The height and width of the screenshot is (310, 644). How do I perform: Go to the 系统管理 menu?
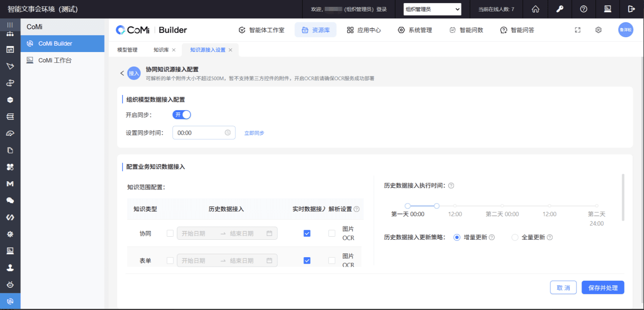pyautogui.click(x=415, y=30)
